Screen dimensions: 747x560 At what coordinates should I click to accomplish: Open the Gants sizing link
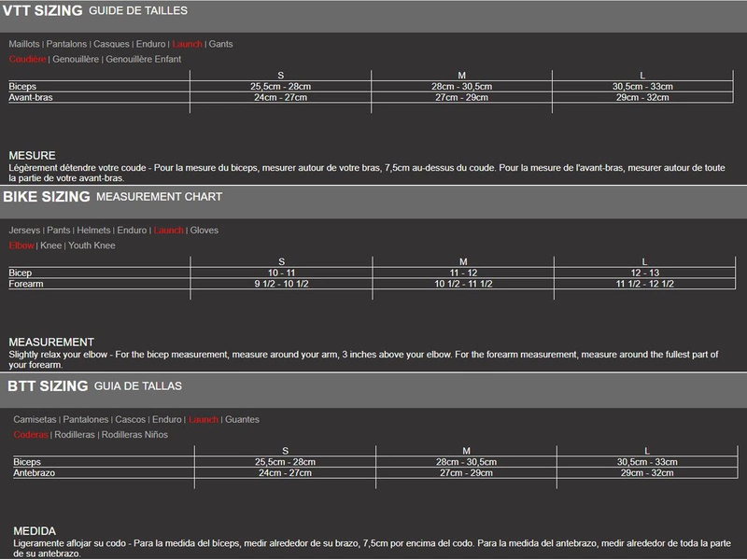[221, 44]
